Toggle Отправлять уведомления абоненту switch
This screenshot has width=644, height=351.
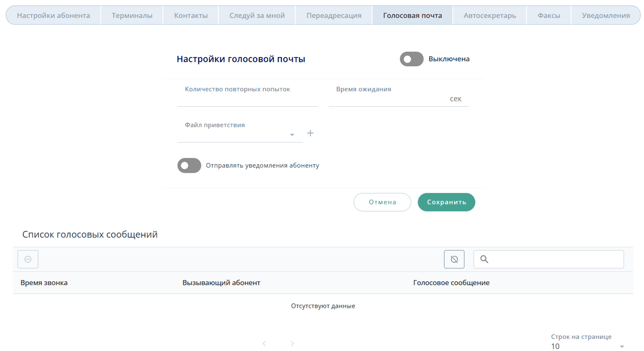[189, 166]
